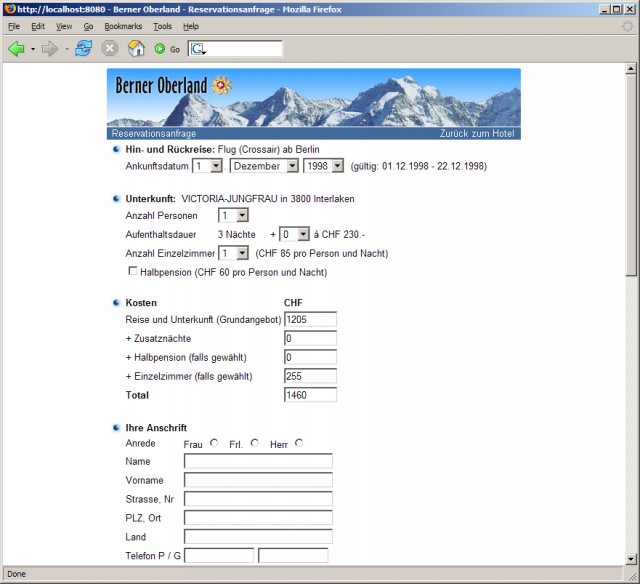
Task: Click the throbber activity icon
Action: [x=627, y=26]
